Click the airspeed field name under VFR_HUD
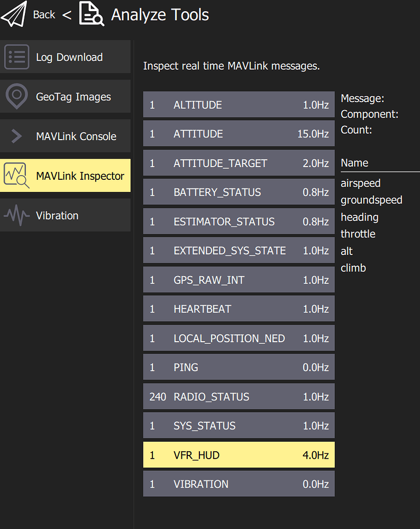The image size is (420, 529). click(x=360, y=183)
